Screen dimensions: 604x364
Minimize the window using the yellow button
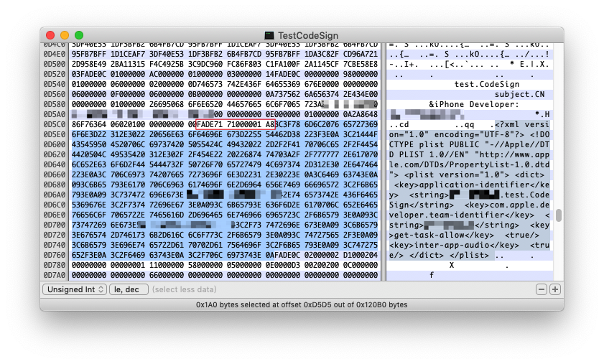click(65, 35)
